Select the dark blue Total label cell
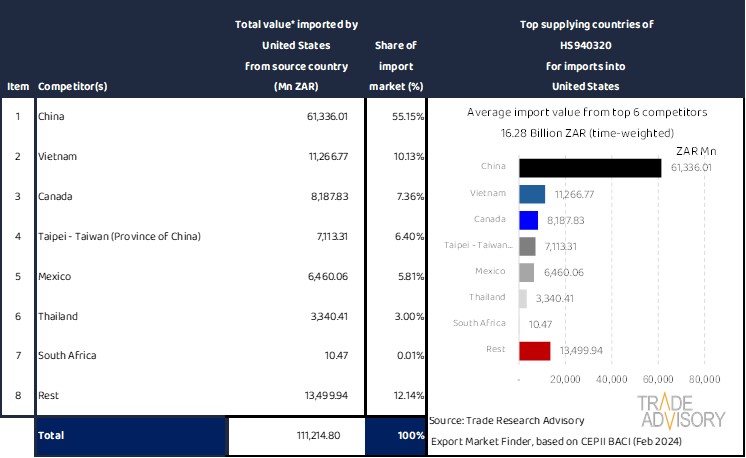Viewport: 746px width, 458px height. click(x=130, y=437)
